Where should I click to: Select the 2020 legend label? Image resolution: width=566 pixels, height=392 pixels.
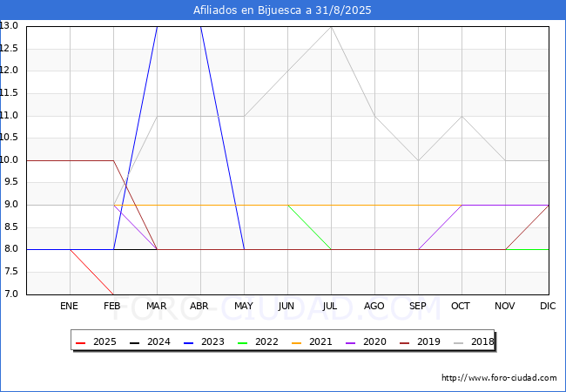(x=374, y=341)
